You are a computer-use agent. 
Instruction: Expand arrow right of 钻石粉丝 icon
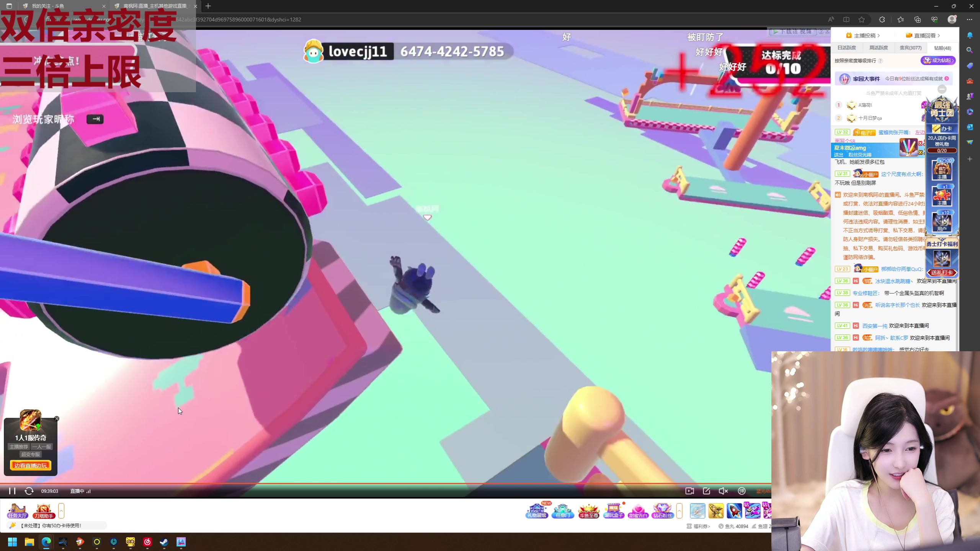679,511
